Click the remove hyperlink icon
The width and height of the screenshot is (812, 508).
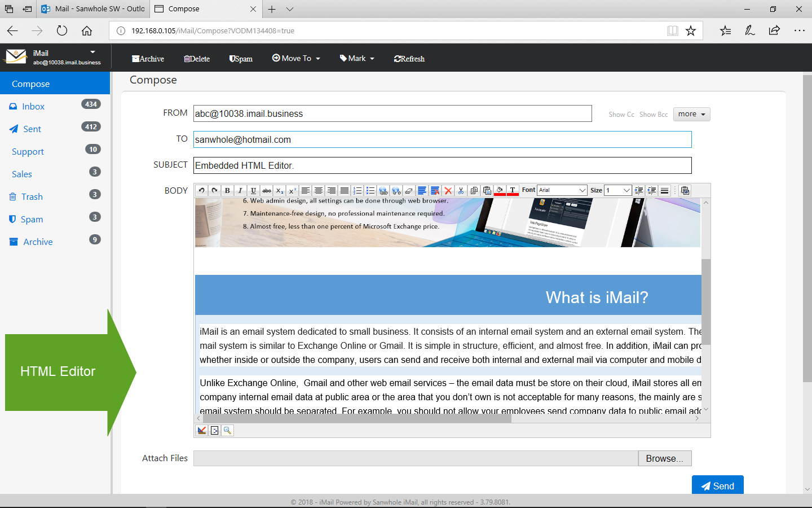point(396,190)
